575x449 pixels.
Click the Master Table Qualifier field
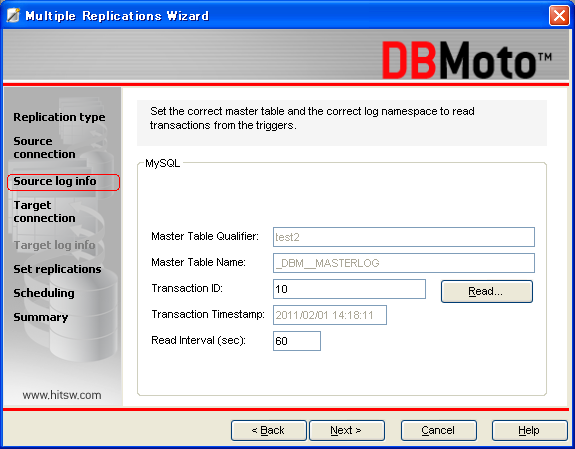404,237
